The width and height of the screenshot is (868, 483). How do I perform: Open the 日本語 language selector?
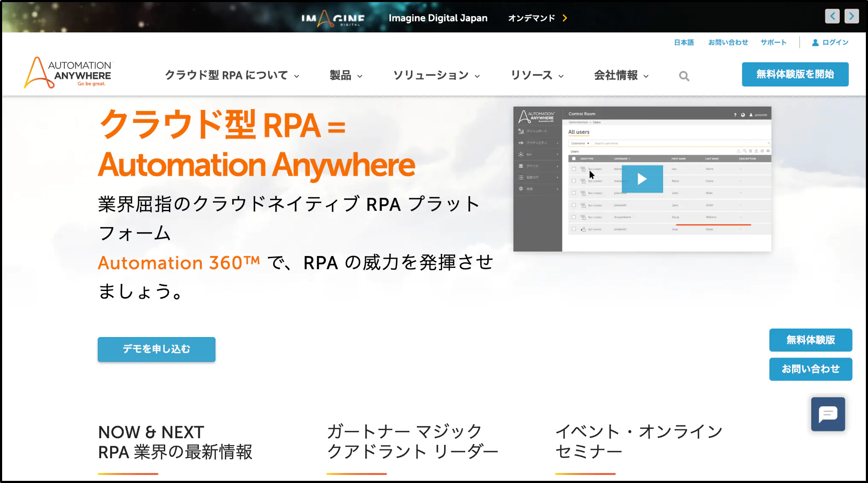(684, 42)
